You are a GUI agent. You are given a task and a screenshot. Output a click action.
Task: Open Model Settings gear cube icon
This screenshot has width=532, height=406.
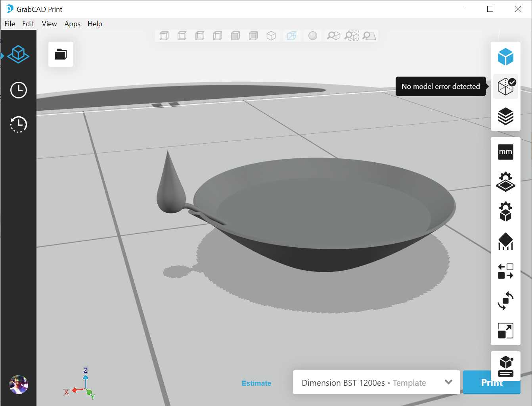click(x=505, y=212)
